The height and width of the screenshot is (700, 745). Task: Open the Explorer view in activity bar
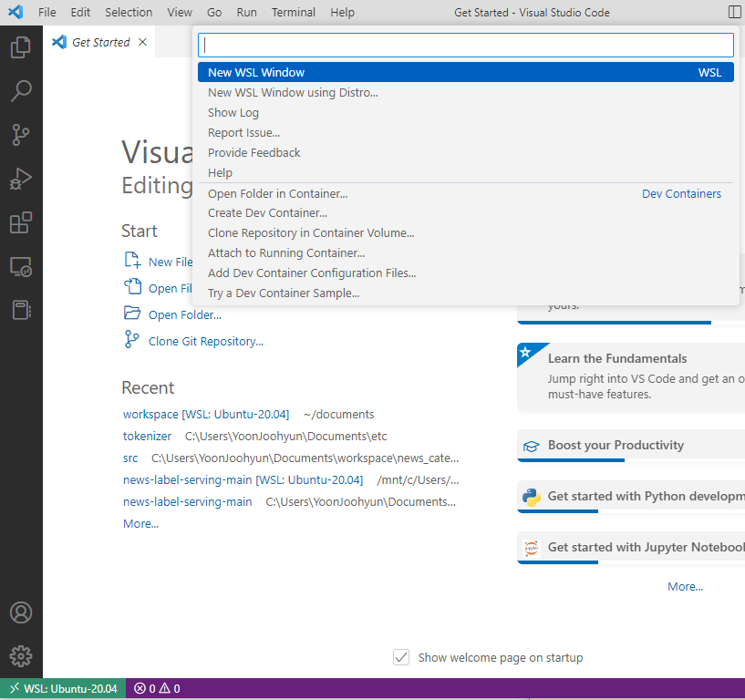coord(21,47)
